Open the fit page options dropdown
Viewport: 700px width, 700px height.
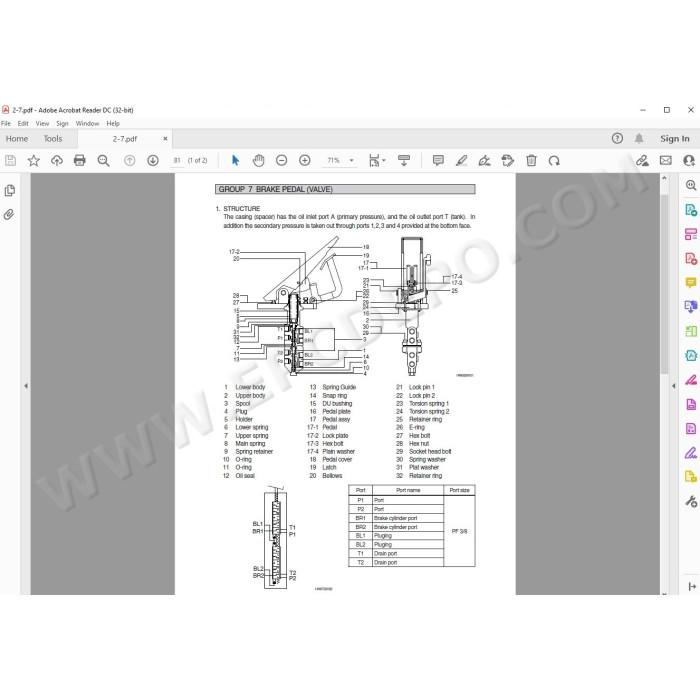coord(377,160)
